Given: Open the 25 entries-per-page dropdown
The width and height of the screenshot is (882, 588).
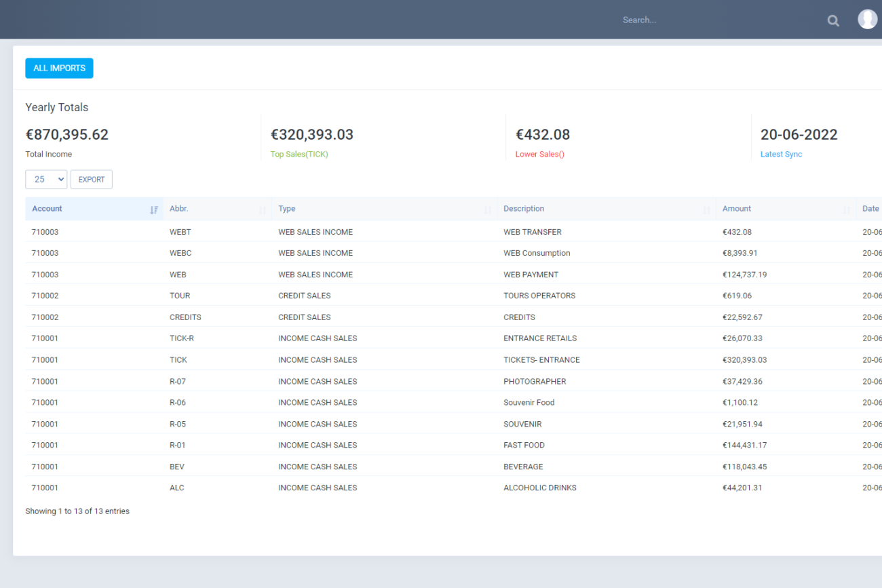Looking at the screenshot, I should 46,179.
